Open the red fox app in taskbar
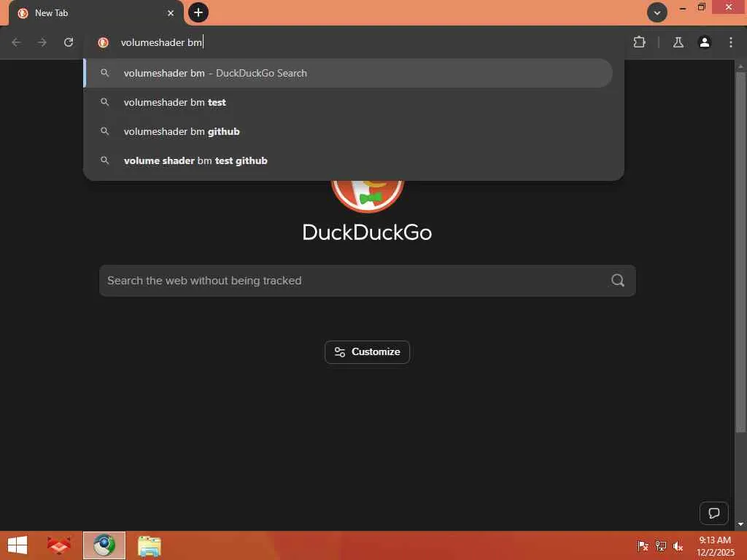747x560 pixels. pyautogui.click(x=58, y=545)
